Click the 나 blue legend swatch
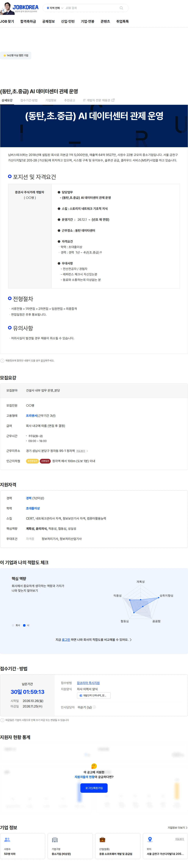The height and width of the screenshot is (868, 188). coord(24,625)
